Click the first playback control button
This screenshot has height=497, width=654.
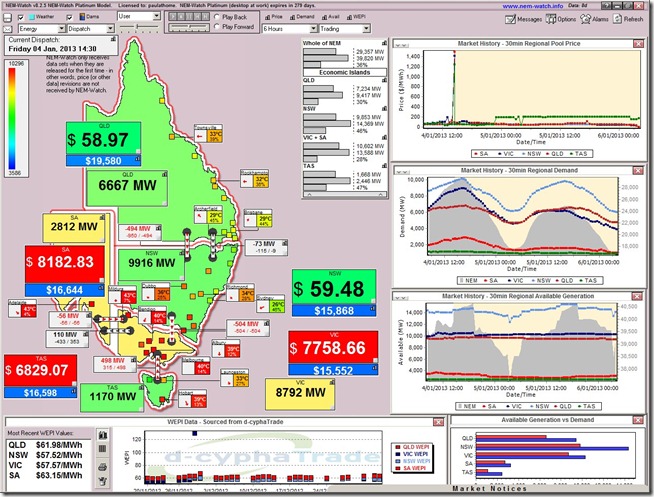[172, 17]
